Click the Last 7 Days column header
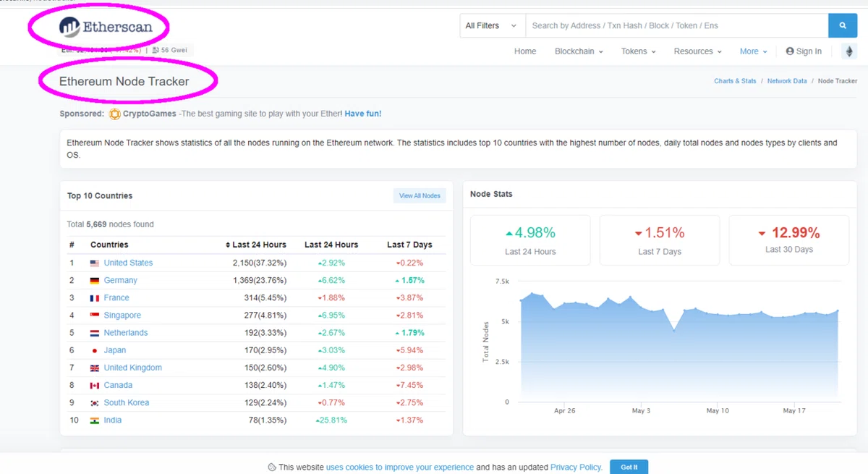The image size is (868, 474). pos(409,245)
